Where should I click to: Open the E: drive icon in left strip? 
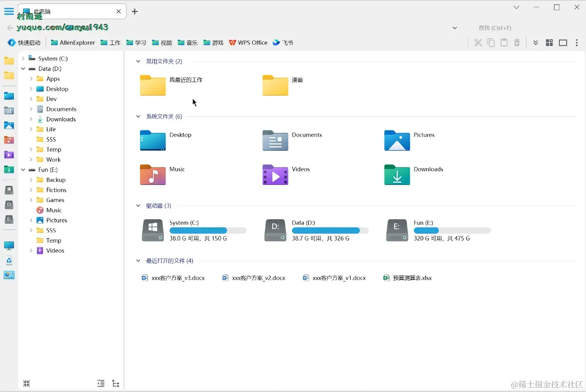(x=9, y=219)
